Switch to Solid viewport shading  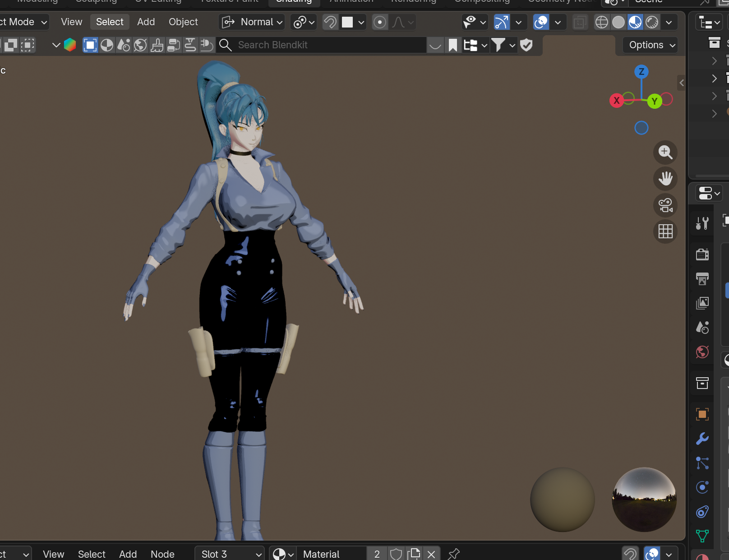pyautogui.click(x=618, y=22)
